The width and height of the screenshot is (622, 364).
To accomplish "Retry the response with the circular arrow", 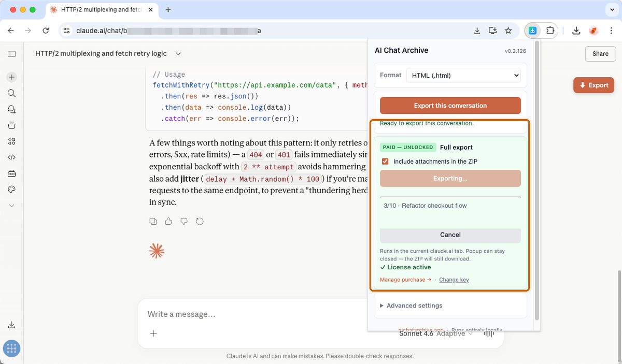I will tap(200, 222).
